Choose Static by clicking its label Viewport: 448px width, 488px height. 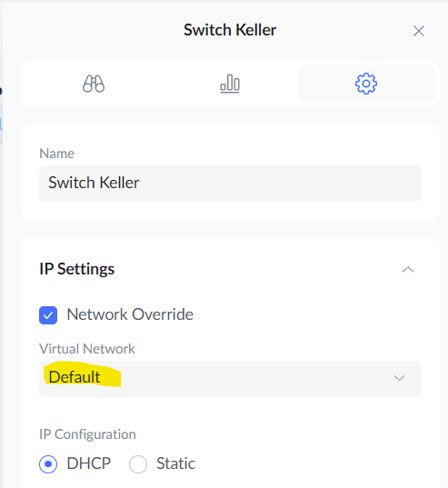175,463
